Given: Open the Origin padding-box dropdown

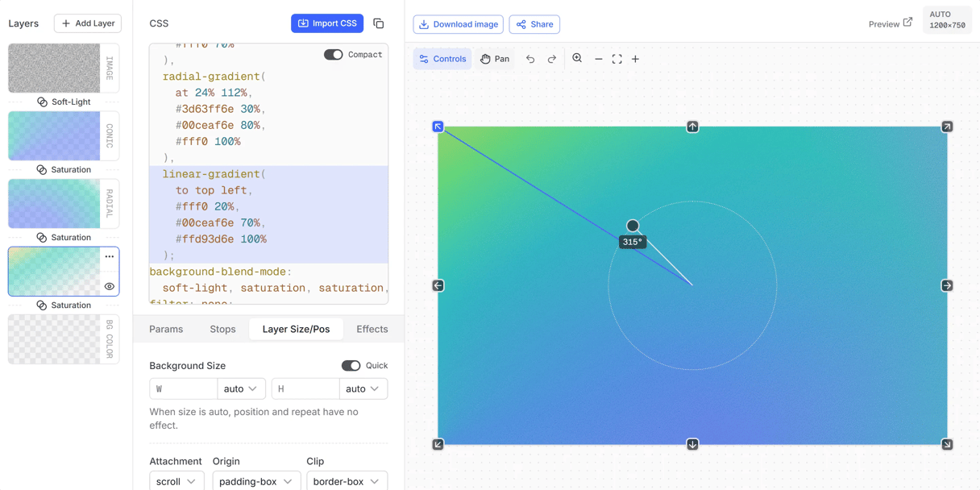Looking at the screenshot, I should 255,480.
